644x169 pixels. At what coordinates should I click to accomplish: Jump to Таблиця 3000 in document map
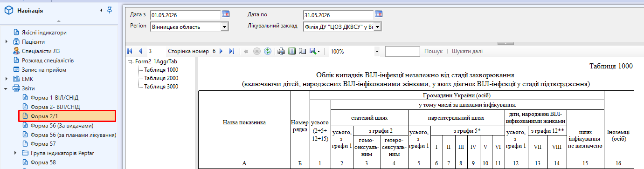point(161,87)
